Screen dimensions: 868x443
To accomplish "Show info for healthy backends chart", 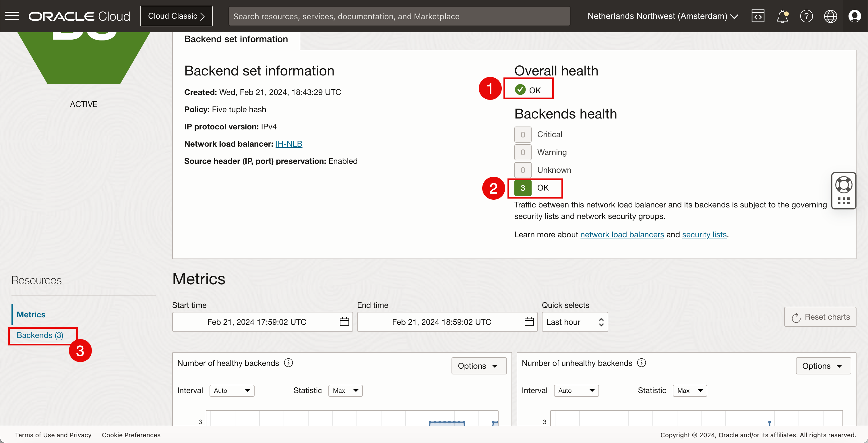I will click(x=288, y=362).
